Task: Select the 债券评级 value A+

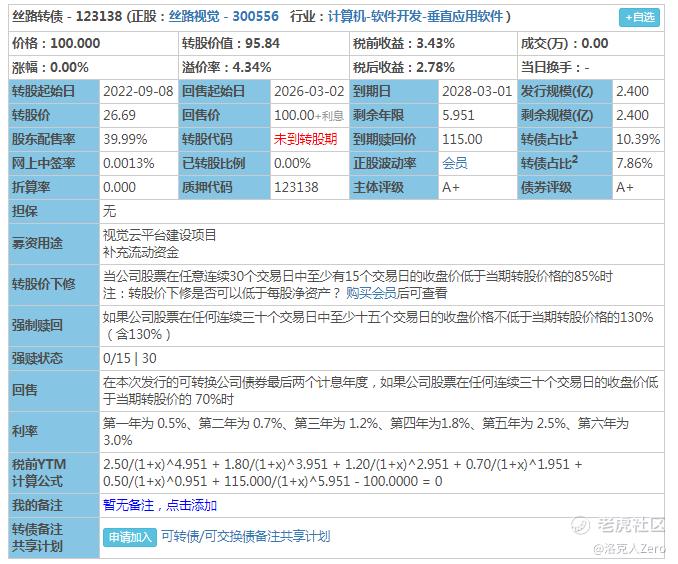Action: [x=625, y=187]
